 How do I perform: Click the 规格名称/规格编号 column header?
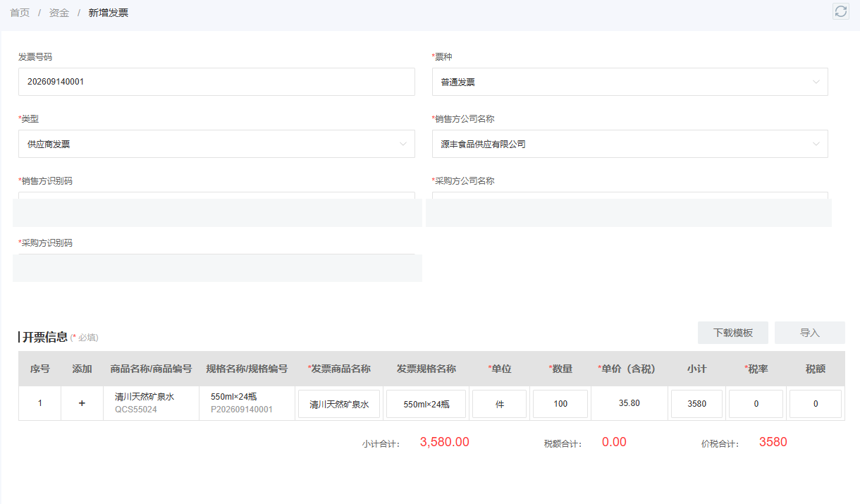click(247, 369)
